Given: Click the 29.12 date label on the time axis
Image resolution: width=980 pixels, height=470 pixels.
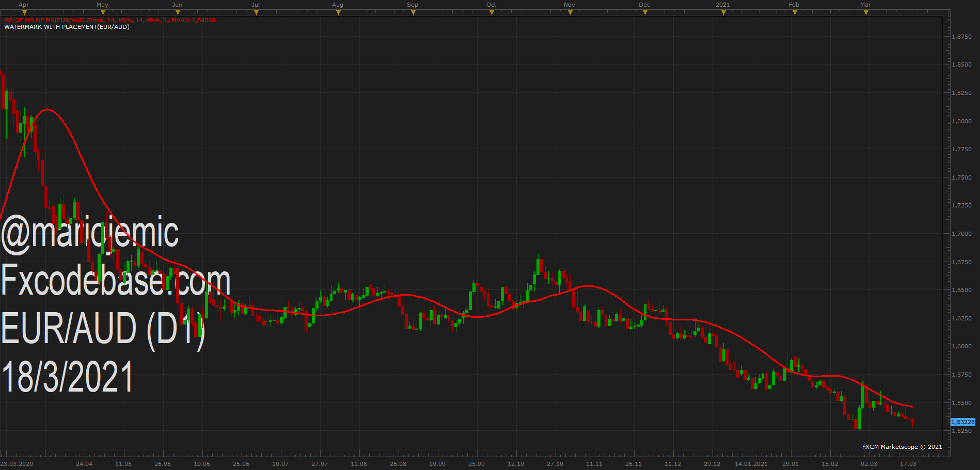Looking at the screenshot, I should tap(712, 464).
